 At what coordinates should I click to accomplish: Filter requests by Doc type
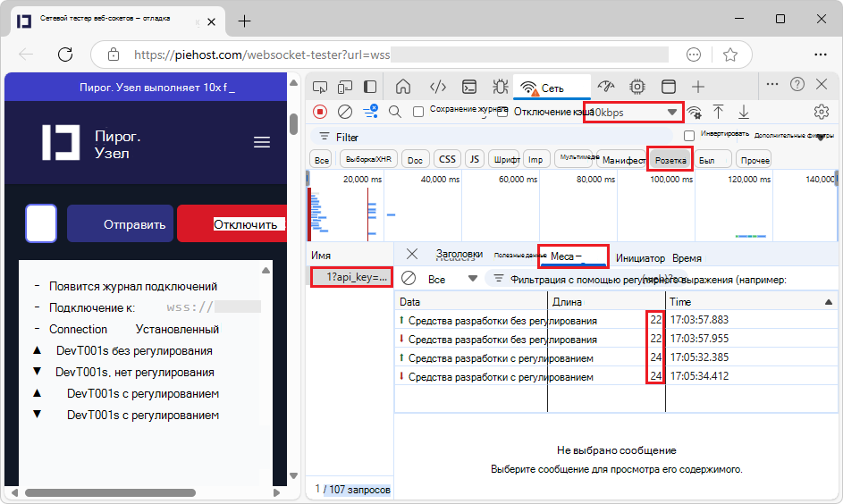tap(415, 160)
